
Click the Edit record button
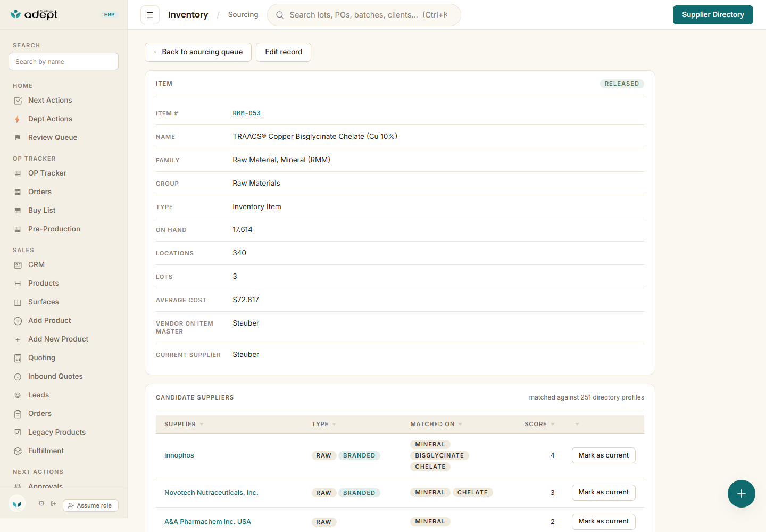pos(284,52)
